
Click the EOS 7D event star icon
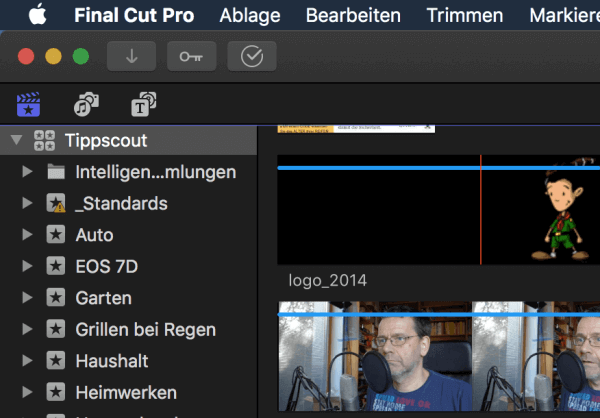tap(56, 266)
